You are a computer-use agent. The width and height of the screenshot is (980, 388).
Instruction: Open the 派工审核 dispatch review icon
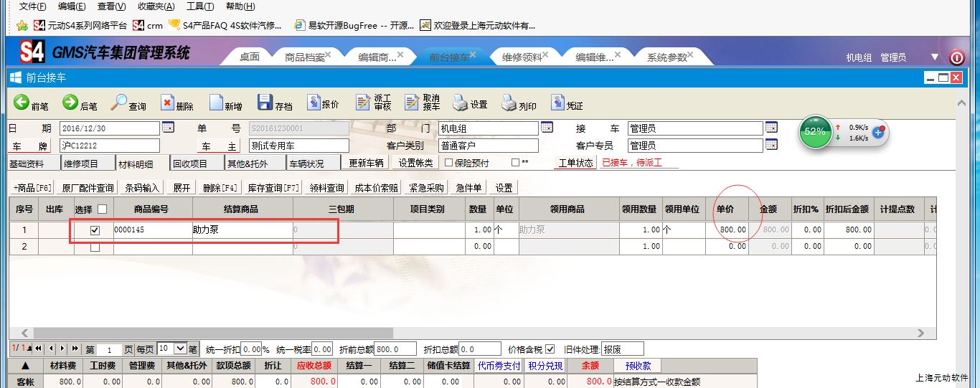pos(364,103)
